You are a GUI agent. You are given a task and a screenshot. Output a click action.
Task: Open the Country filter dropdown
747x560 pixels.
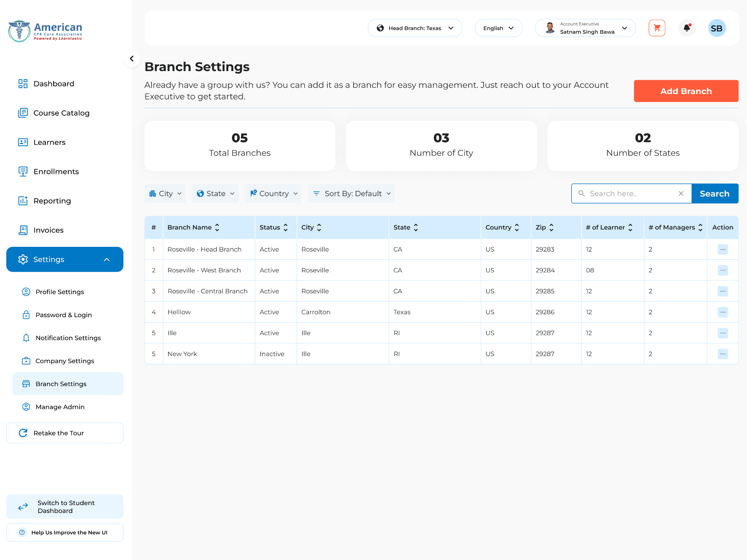pos(274,194)
